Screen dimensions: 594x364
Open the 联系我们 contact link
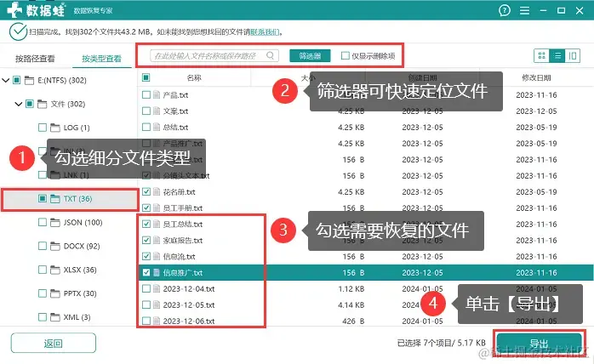tap(265, 32)
